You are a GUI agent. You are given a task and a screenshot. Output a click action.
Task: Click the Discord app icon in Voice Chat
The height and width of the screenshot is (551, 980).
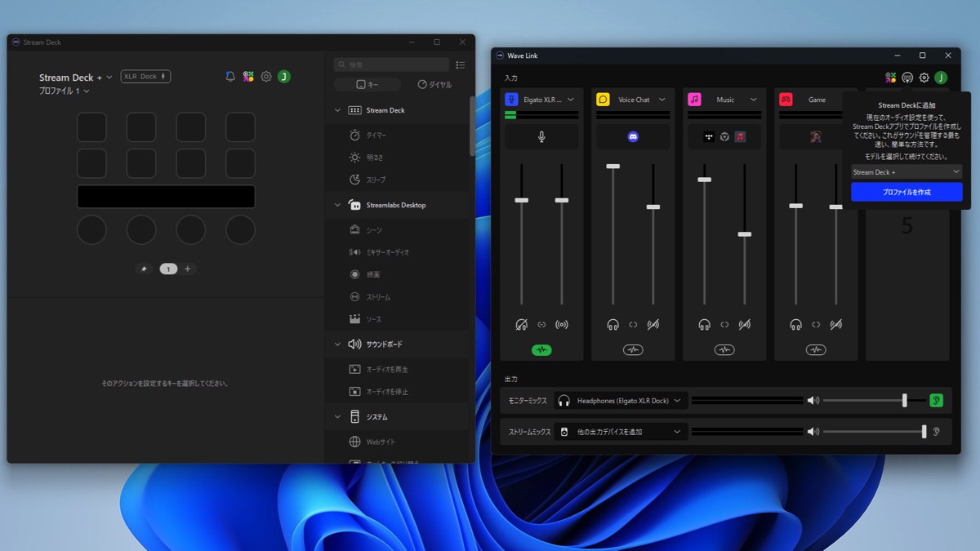pyautogui.click(x=633, y=137)
